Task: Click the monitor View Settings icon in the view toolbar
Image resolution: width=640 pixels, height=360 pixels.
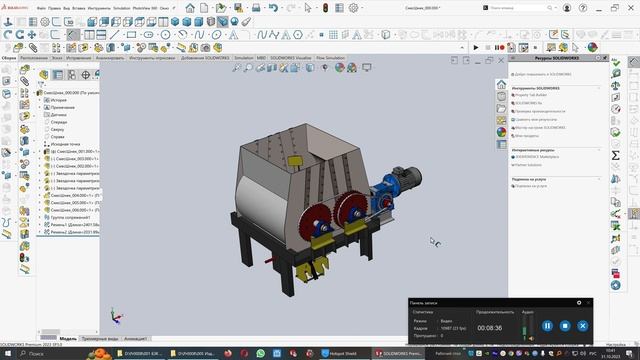Action: [x=367, y=68]
